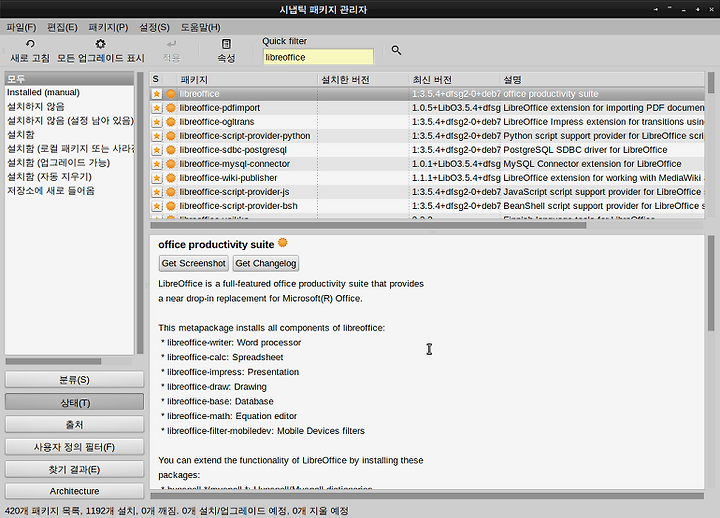Click status checkbox for libreoffice row
The height and width of the screenshot is (518, 720).
point(157,94)
